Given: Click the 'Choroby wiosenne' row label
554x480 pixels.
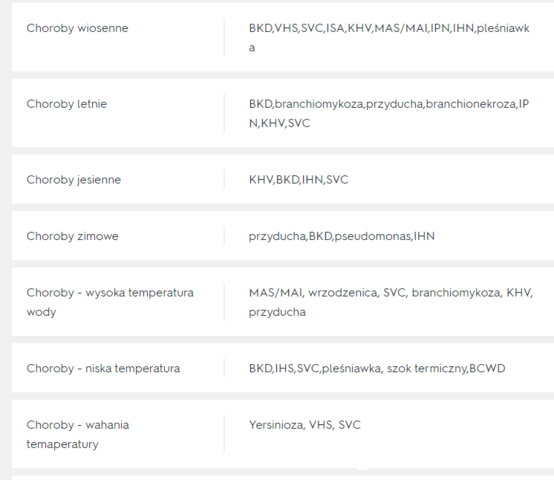Looking at the screenshot, I should pyautogui.click(x=77, y=28).
